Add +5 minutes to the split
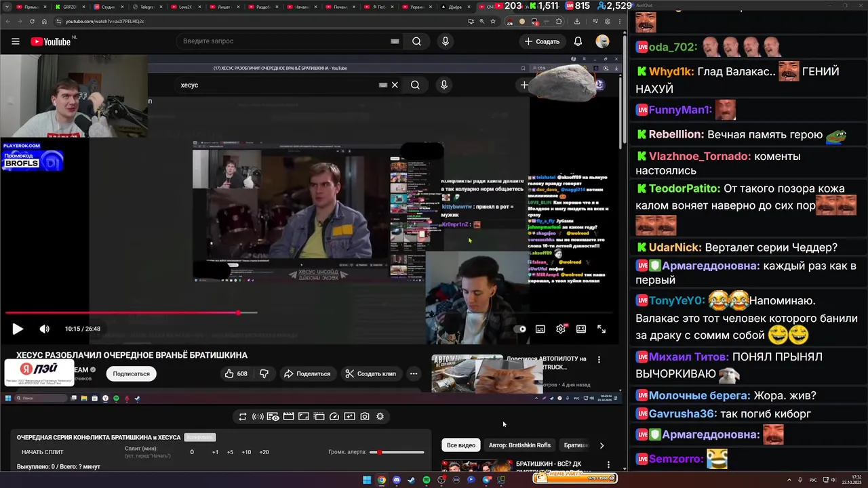This screenshot has width=868, height=488. 231,452
